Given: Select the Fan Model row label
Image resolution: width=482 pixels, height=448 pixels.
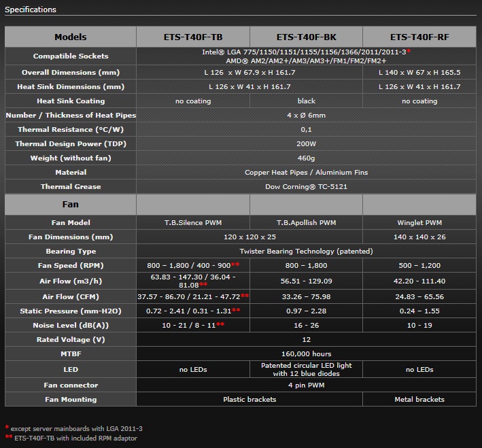Looking at the screenshot, I should [71, 222].
